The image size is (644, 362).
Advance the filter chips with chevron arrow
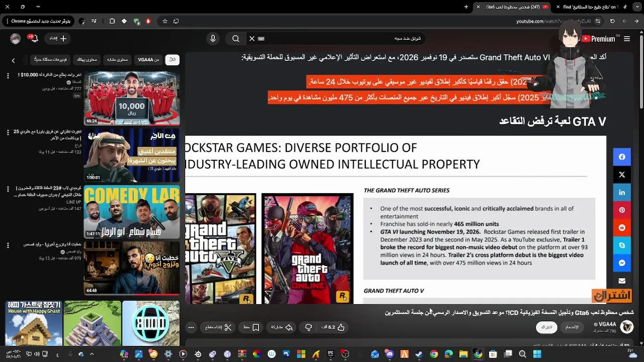click(x=14, y=60)
